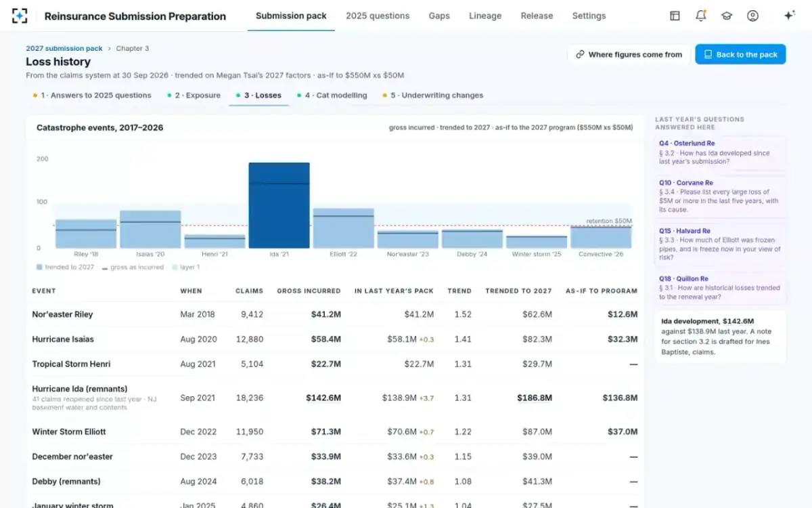Click the Debby '24 chart bar
Viewport: 812px width, 508px height.
coord(472,238)
